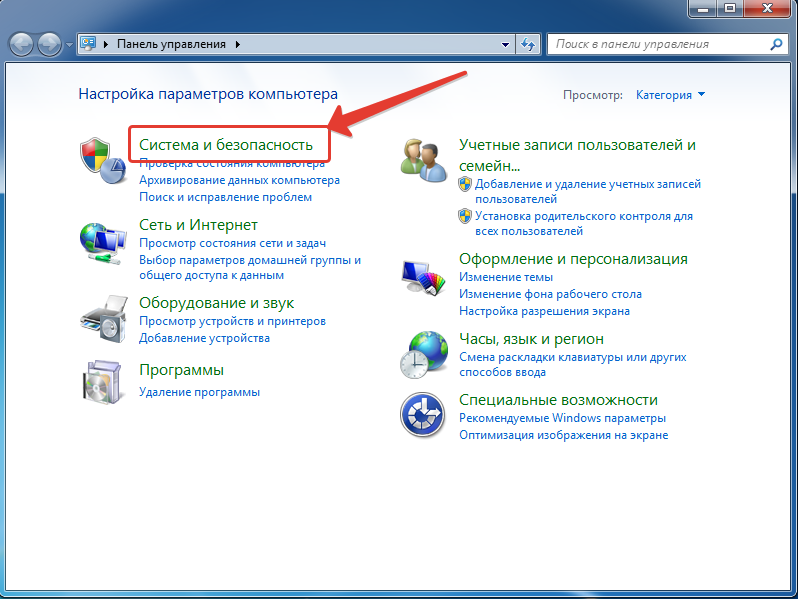Open the Оборудование и звук printer icon
This screenshot has width=798, height=599.
point(104,319)
